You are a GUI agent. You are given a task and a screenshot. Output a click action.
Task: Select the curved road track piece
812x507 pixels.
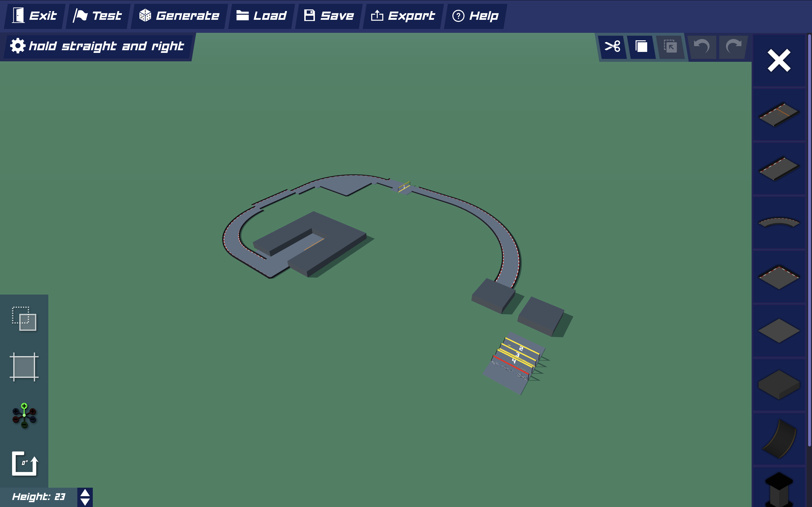(779, 222)
